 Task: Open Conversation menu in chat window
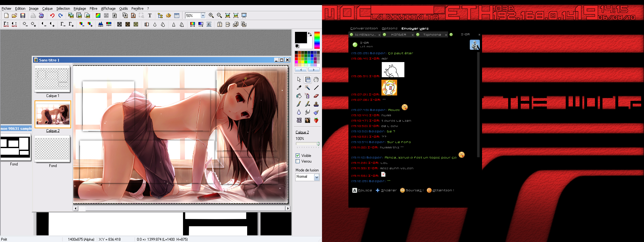coord(364,28)
